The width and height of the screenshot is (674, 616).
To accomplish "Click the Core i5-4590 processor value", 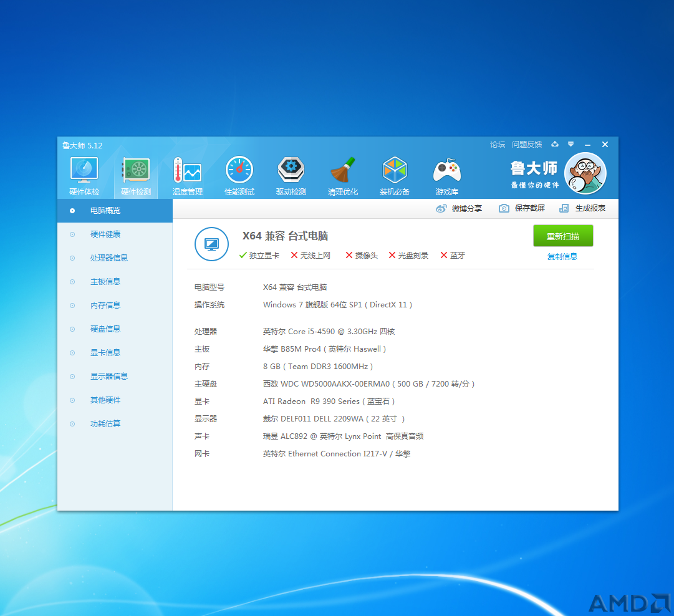I will pos(329,332).
